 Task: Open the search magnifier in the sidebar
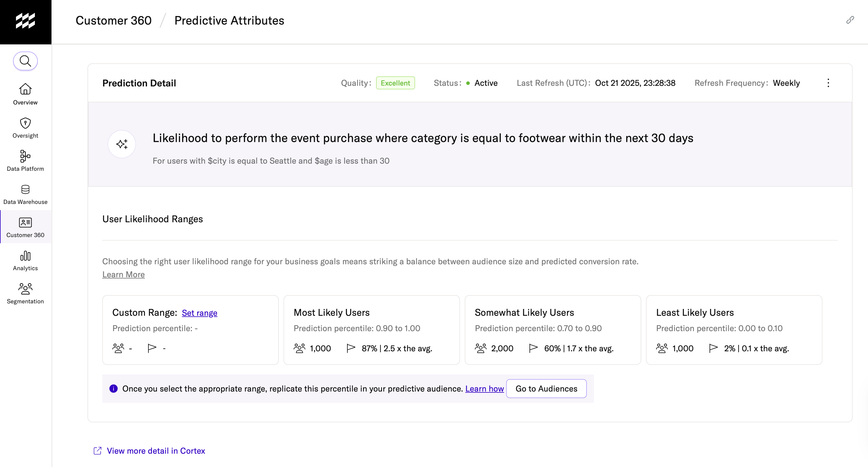coord(25,61)
